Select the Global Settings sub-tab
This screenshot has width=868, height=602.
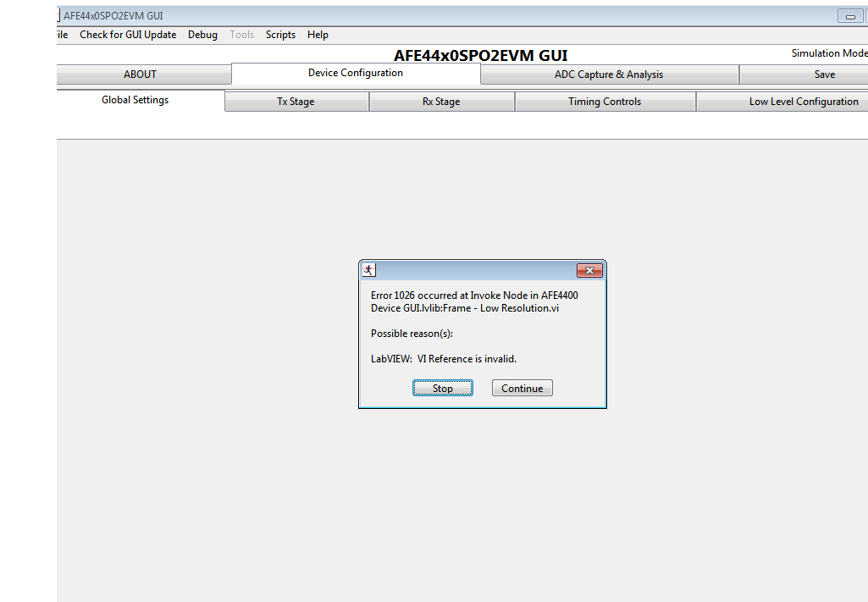(x=140, y=100)
